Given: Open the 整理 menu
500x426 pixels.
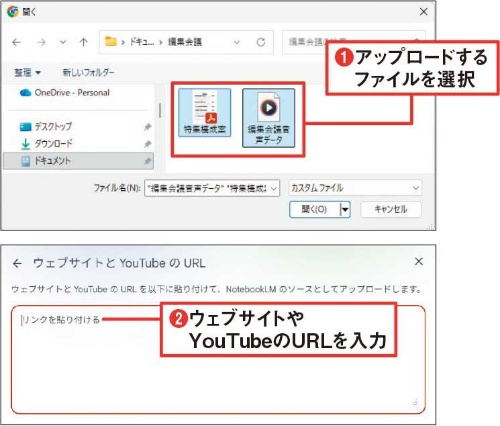Looking at the screenshot, I should click(27, 72).
